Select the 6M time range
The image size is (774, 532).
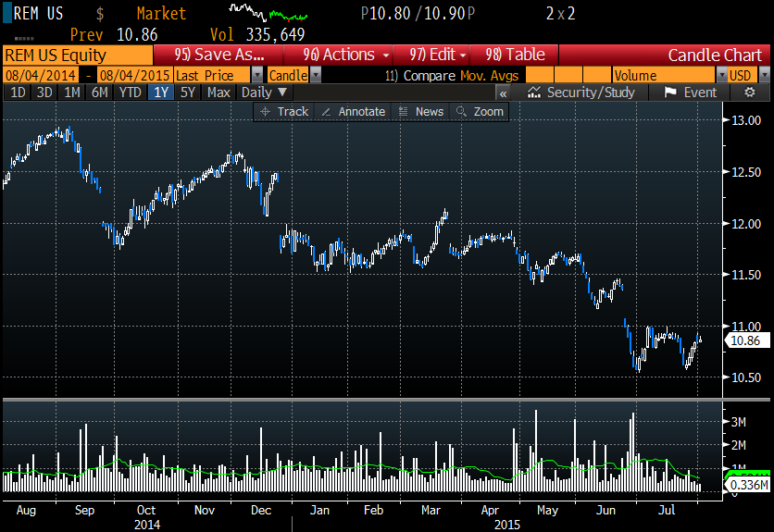pyautogui.click(x=99, y=93)
